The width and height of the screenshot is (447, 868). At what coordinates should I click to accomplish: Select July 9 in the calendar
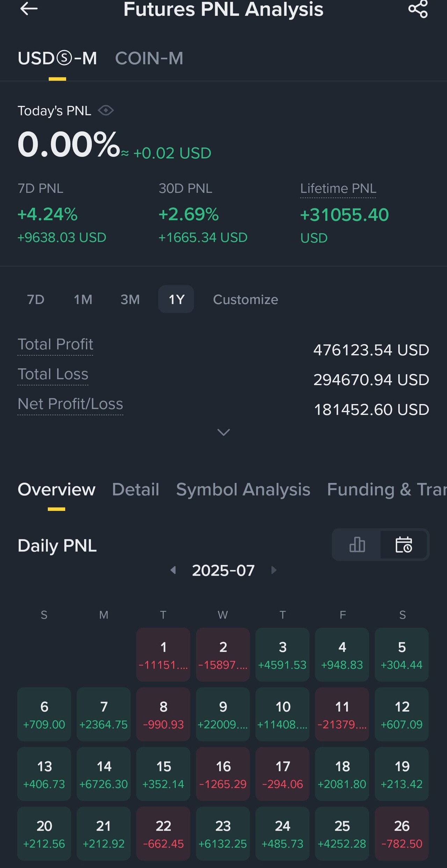coord(223,714)
